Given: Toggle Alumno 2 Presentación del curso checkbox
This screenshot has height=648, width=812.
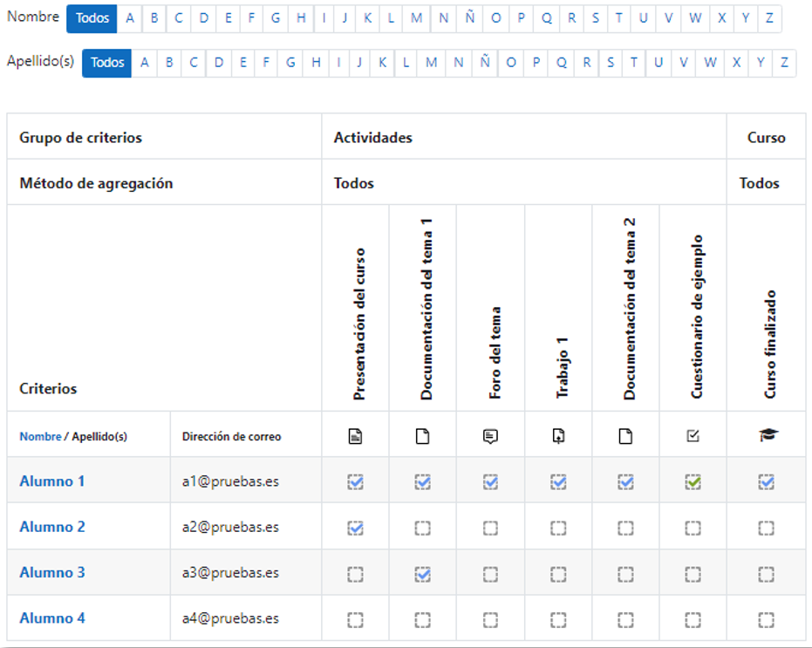Looking at the screenshot, I should pos(355,528).
